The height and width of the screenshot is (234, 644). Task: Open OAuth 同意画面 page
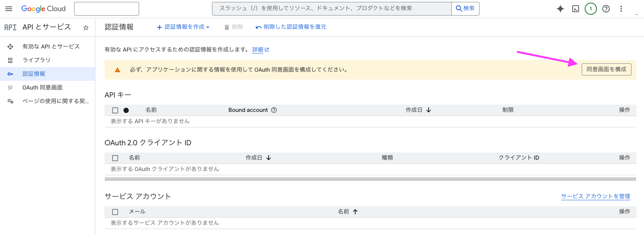coord(43,87)
